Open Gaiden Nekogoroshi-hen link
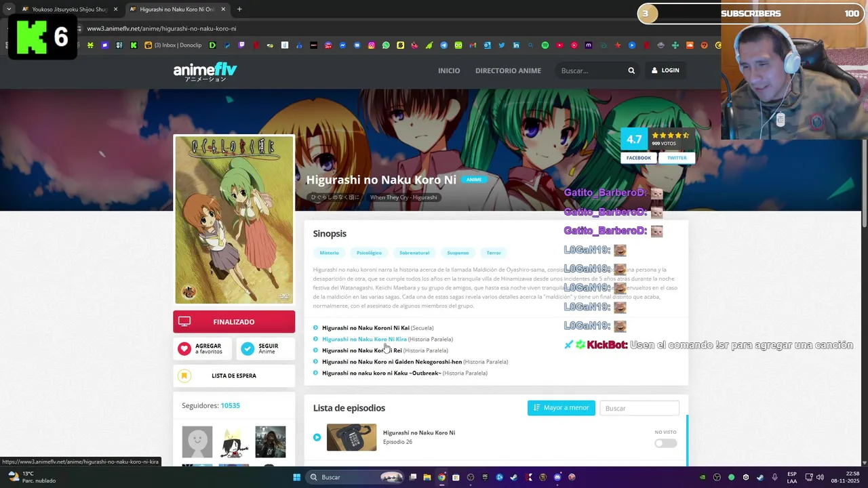This screenshot has height=488, width=868. pyautogui.click(x=392, y=362)
